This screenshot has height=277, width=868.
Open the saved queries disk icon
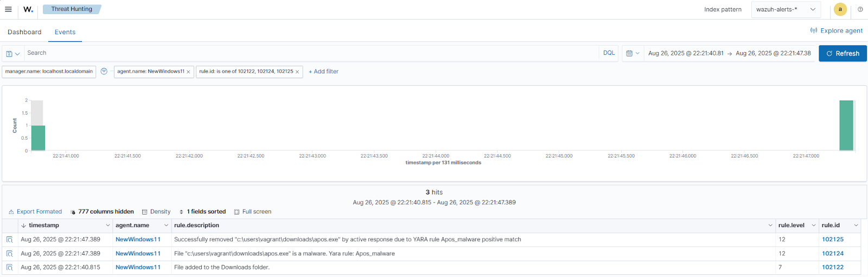click(12, 53)
